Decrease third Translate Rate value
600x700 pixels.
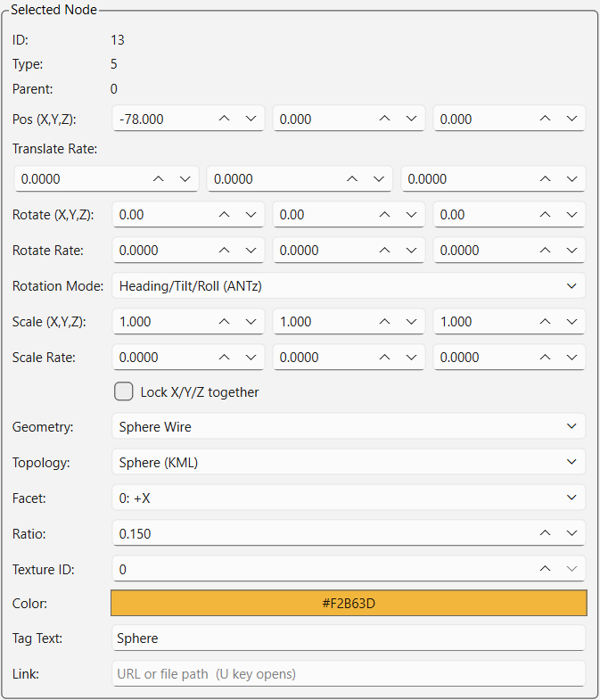click(571, 179)
